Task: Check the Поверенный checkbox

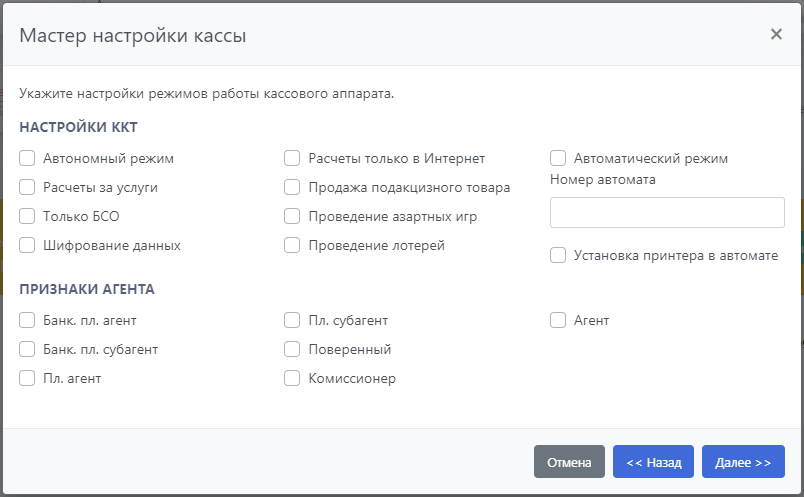Action: 292,349
